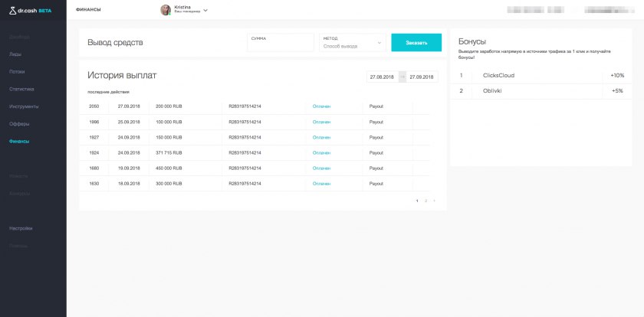644x317 pixels.
Task: Click date 19.09.2018 in the history table
Action: 129,168
